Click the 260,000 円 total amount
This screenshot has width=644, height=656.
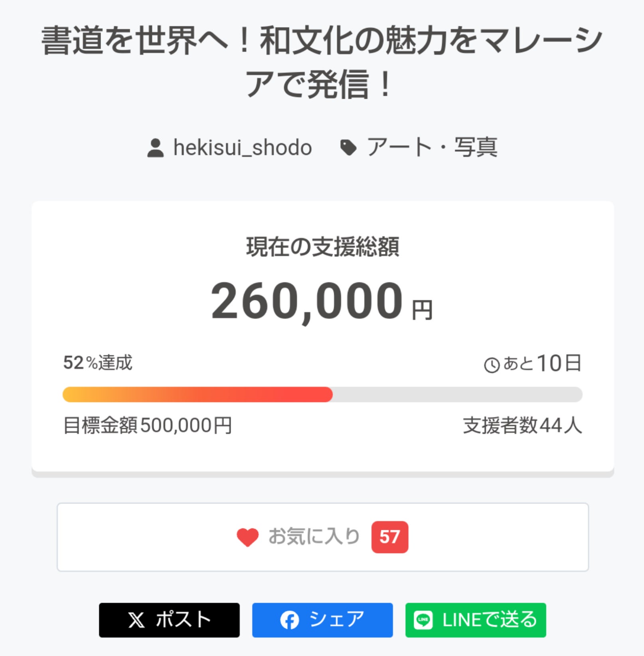click(x=322, y=301)
